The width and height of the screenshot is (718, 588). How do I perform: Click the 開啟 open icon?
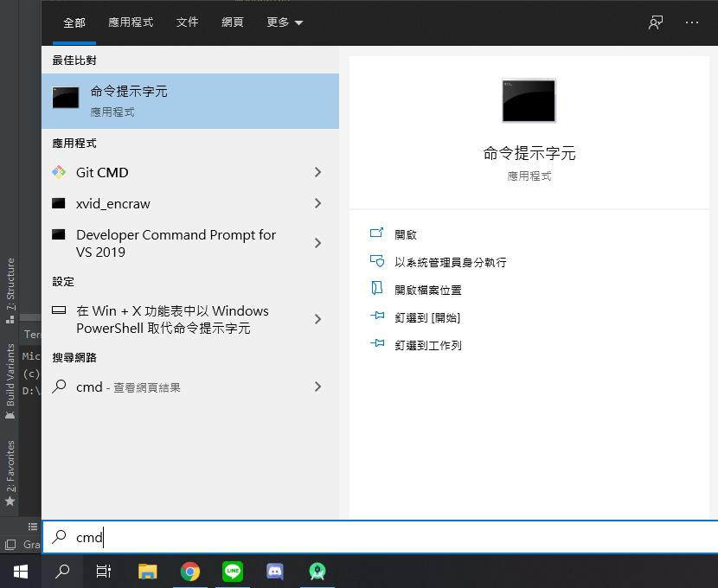376,233
